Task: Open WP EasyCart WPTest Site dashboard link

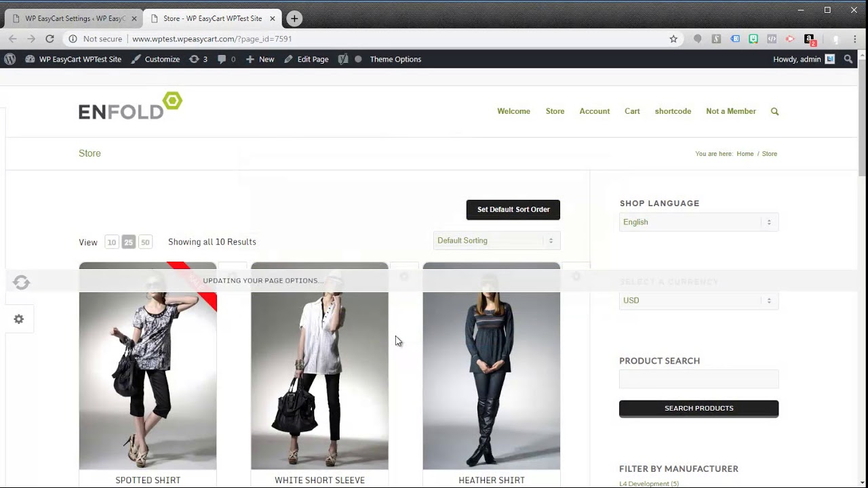Action: (x=73, y=59)
